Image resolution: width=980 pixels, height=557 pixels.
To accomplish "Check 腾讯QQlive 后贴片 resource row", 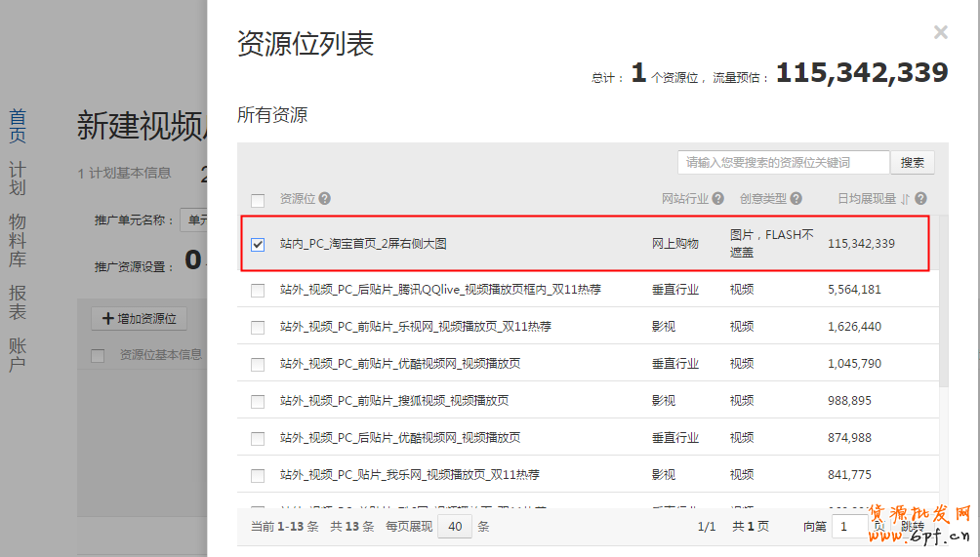I will pos(258,290).
